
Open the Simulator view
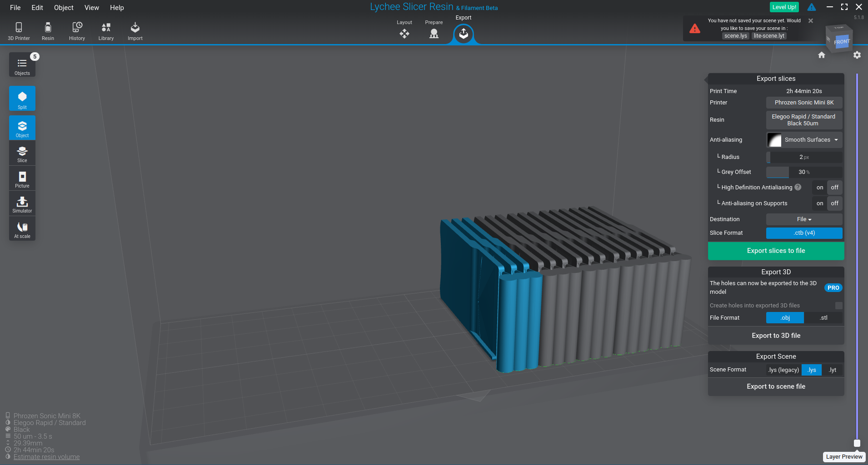click(x=22, y=203)
